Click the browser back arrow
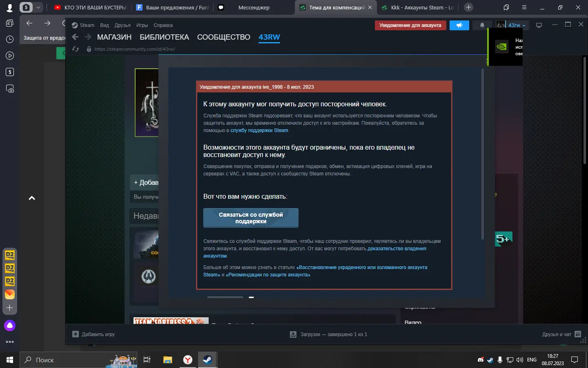 [29, 23]
